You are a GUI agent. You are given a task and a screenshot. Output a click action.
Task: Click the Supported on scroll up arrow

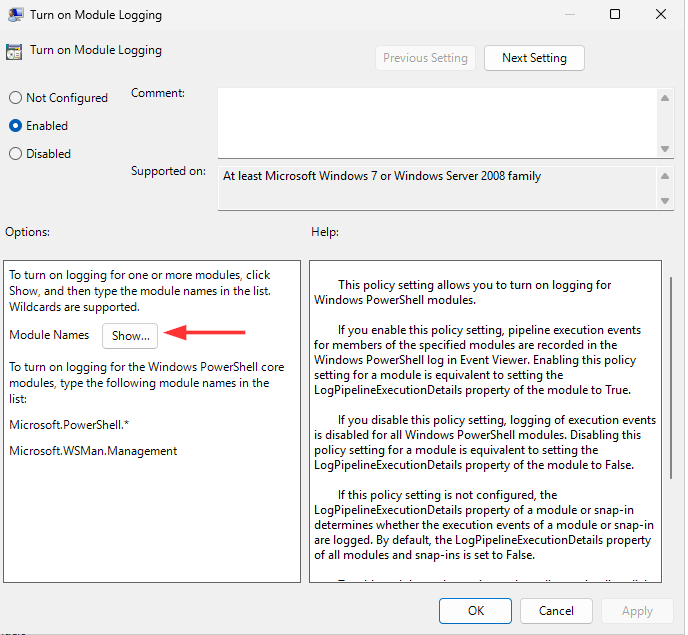[x=665, y=176]
